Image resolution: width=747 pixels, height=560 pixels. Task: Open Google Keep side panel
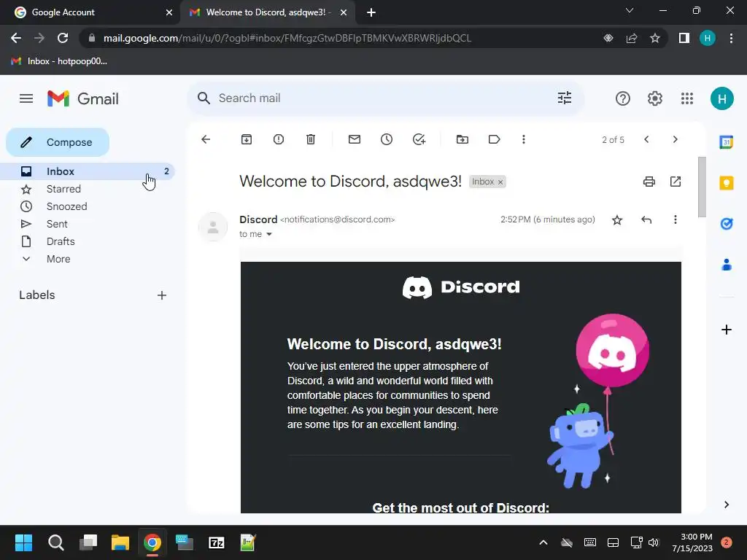(x=726, y=183)
